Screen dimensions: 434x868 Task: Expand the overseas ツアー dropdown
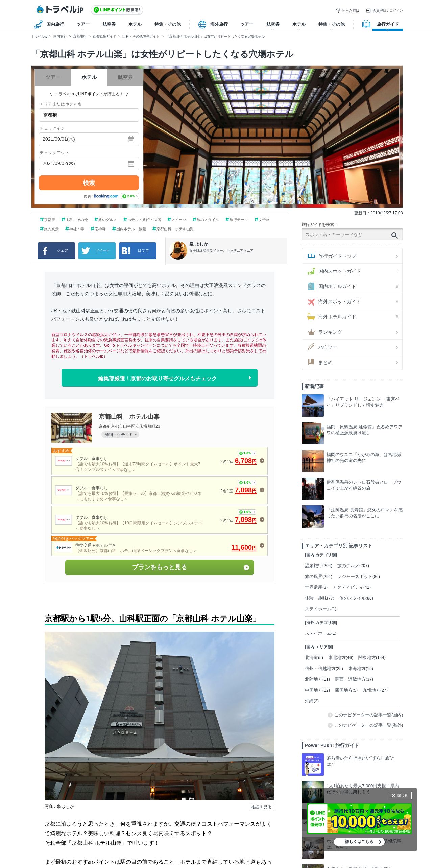[247, 24]
